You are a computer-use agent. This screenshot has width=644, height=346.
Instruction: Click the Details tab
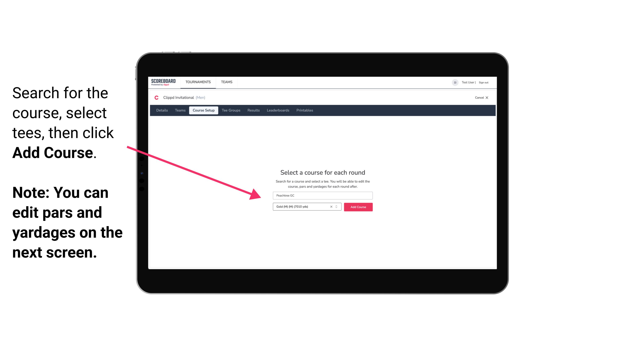point(161,110)
